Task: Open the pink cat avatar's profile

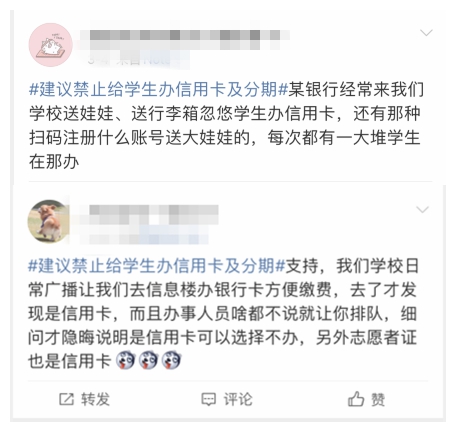Action: (x=51, y=44)
